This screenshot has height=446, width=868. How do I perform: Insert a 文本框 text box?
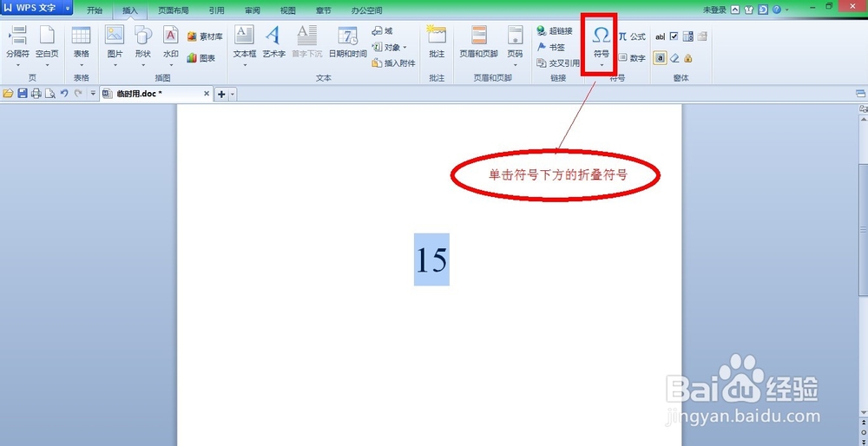click(245, 43)
